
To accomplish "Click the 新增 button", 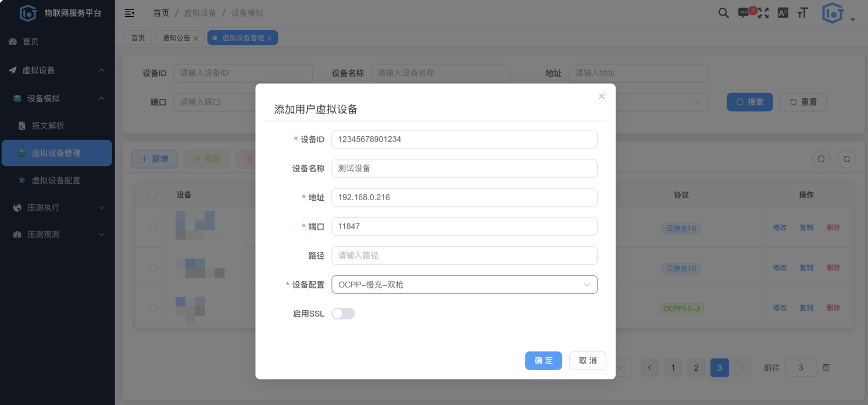I will coord(154,159).
